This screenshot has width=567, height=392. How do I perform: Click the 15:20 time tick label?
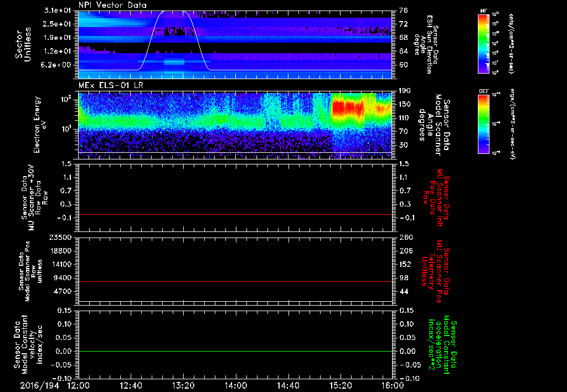tap(341, 385)
